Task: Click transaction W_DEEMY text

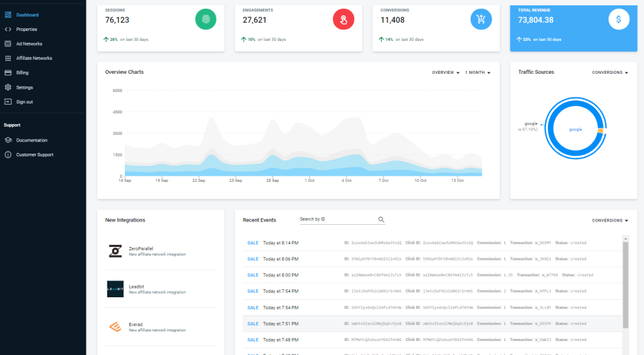Action: pyautogui.click(x=543, y=243)
